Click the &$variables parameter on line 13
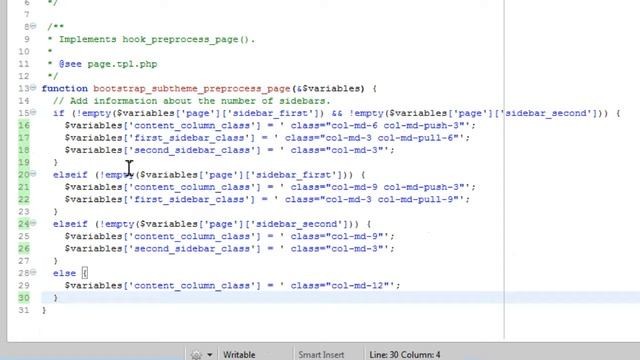This screenshot has height=360, width=640. pyautogui.click(x=330, y=89)
